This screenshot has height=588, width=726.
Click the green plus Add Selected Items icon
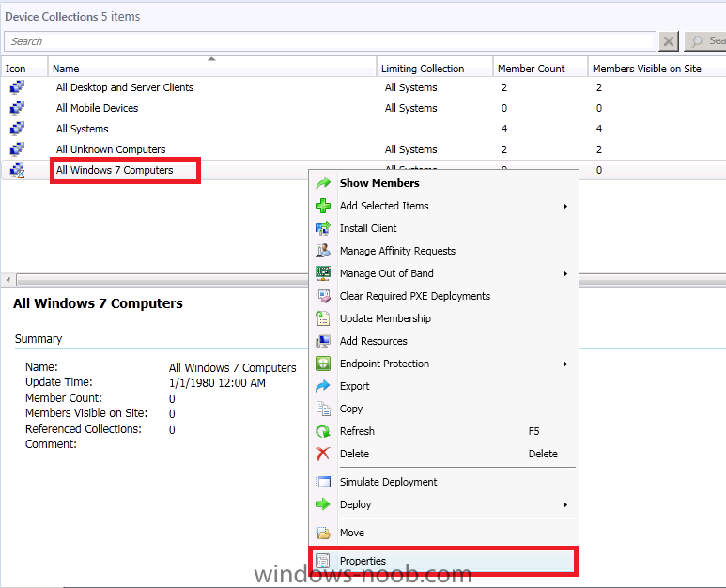(x=323, y=206)
